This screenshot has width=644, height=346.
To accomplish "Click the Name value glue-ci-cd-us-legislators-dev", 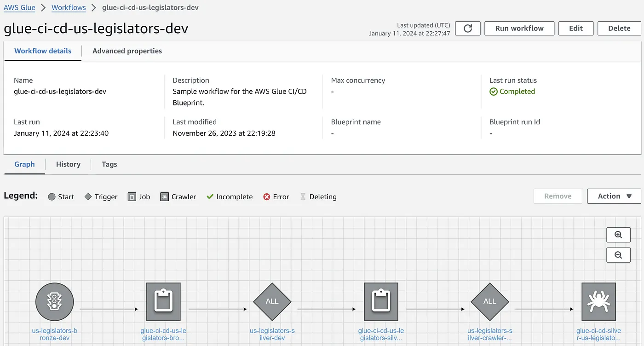I will 60,92.
